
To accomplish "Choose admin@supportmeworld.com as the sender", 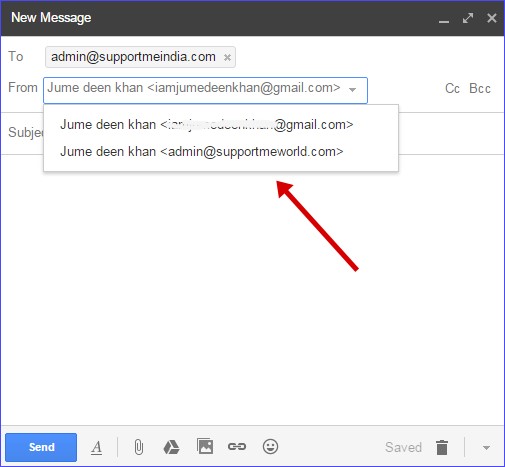I will tap(202, 152).
